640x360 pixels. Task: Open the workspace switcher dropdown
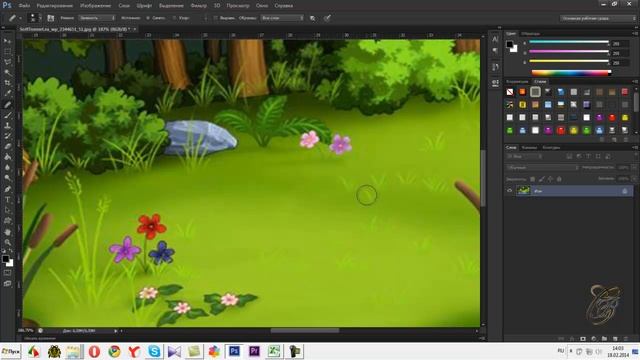[x=598, y=18]
